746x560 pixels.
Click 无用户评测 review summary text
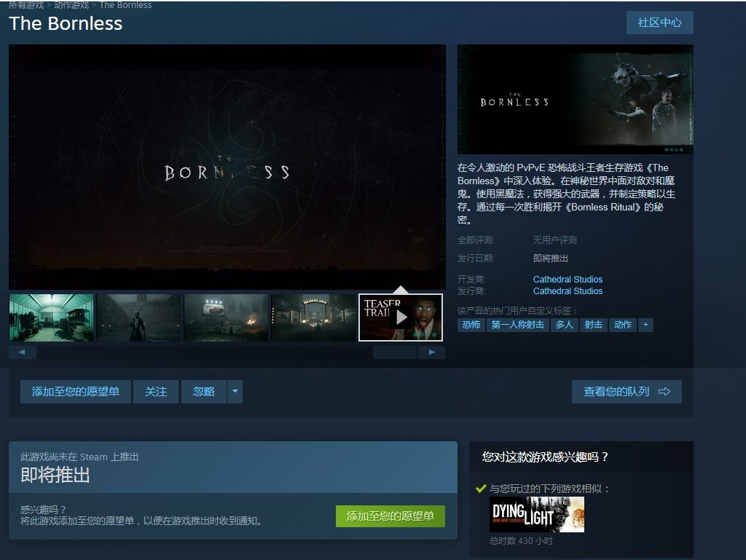click(554, 240)
